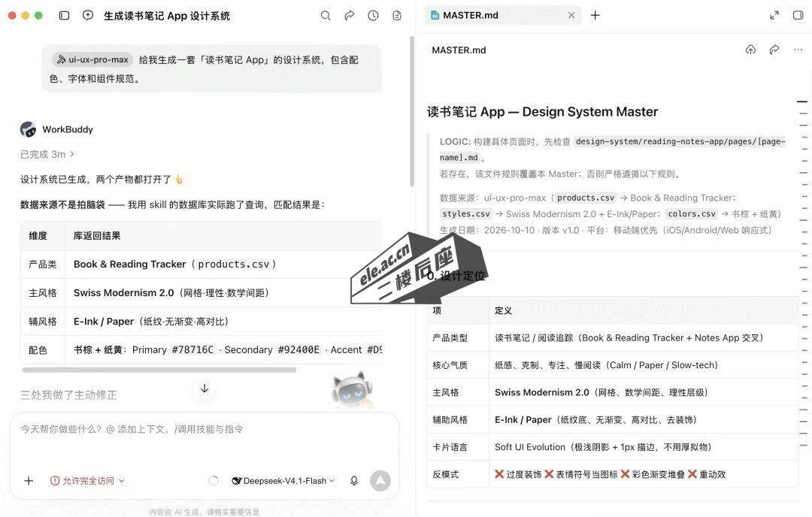Click the robot mascot assistant
812x517 pixels.
click(x=352, y=389)
